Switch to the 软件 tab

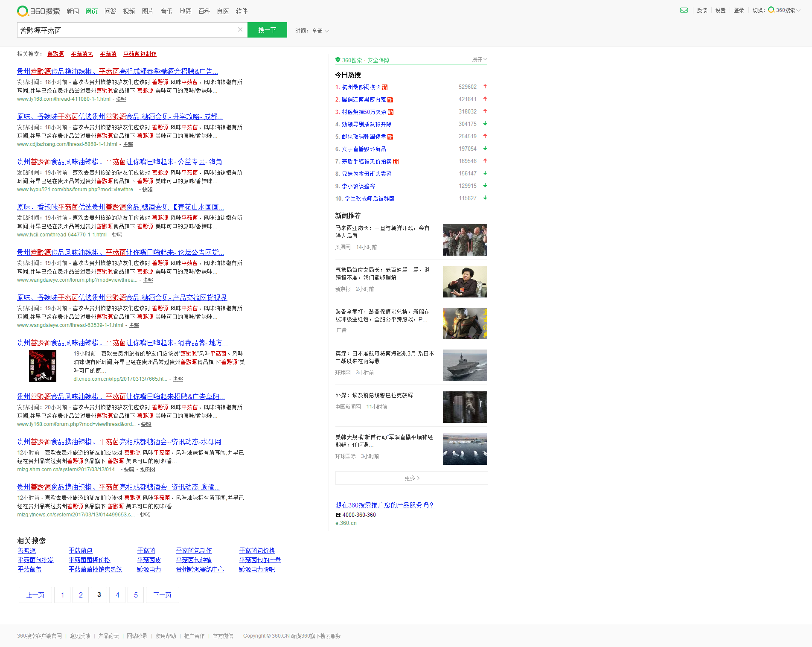pyautogui.click(x=242, y=11)
